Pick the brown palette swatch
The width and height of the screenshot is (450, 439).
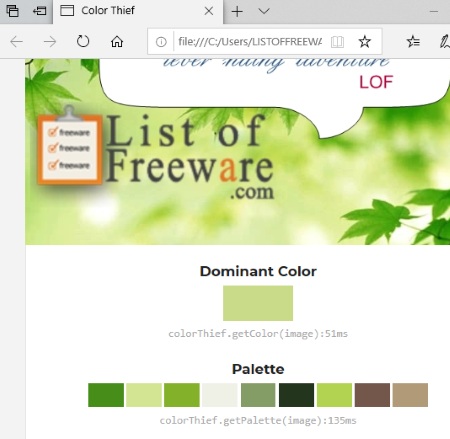pos(372,395)
